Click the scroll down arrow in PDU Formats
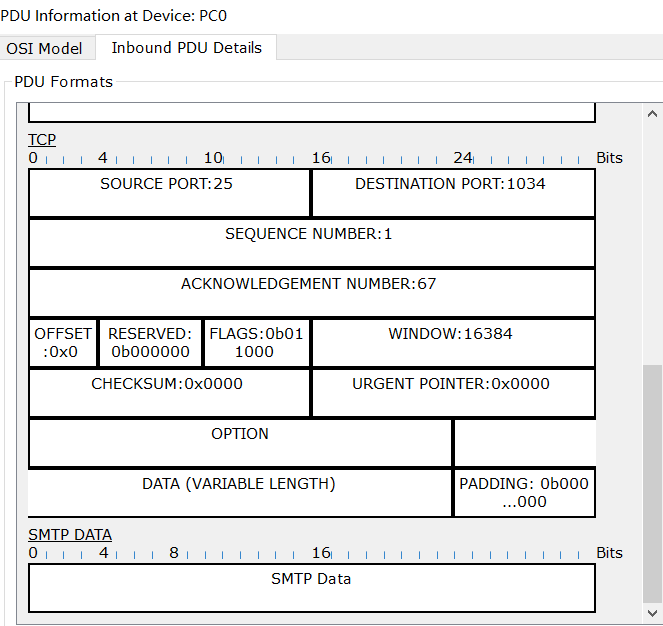The width and height of the screenshot is (663, 626). pos(652,613)
